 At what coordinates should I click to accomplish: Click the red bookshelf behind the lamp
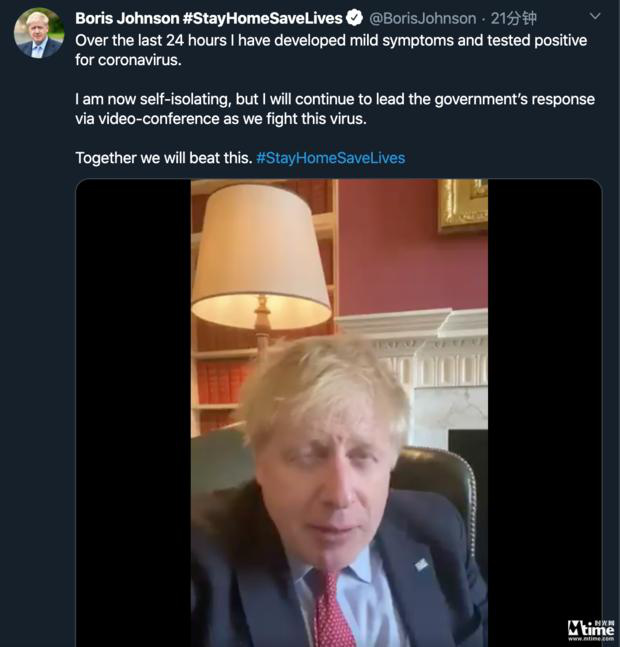point(221,386)
